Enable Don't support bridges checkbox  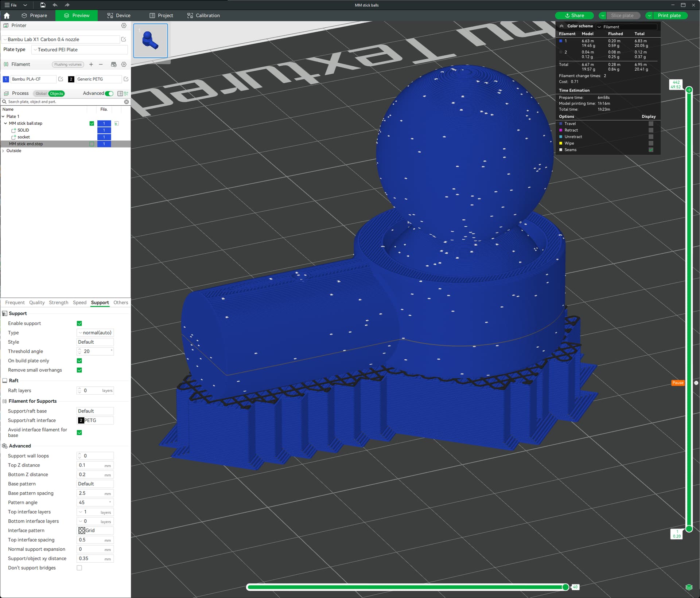(79, 568)
